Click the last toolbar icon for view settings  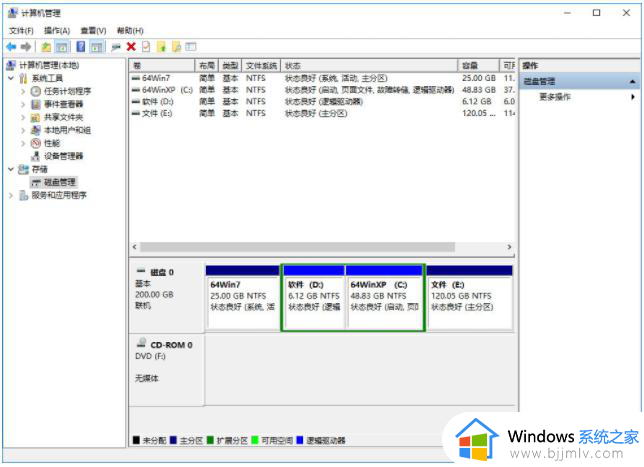(x=191, y=47)
